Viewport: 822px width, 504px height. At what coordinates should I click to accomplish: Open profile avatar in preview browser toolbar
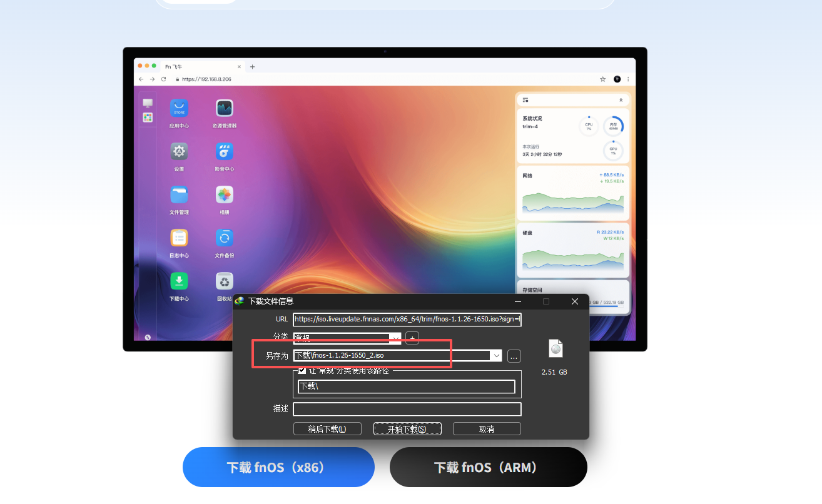617,79
